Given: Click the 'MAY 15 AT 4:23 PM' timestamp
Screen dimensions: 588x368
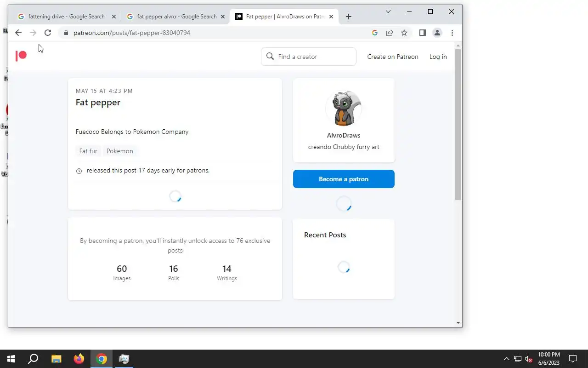Looking at the screenshot, I should click(x=104, y=91).
